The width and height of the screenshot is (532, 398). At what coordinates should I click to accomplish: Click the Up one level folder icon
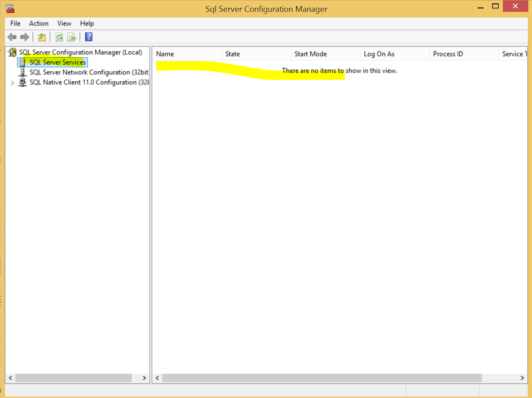[x=42, y=37]
